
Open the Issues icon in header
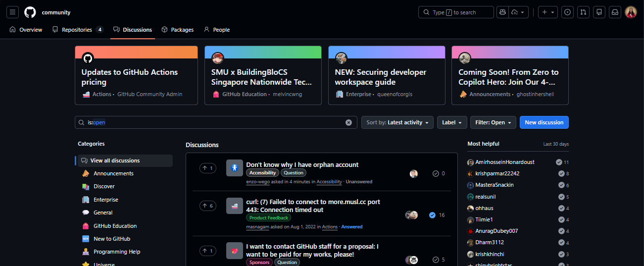click(x=568, y=12)
